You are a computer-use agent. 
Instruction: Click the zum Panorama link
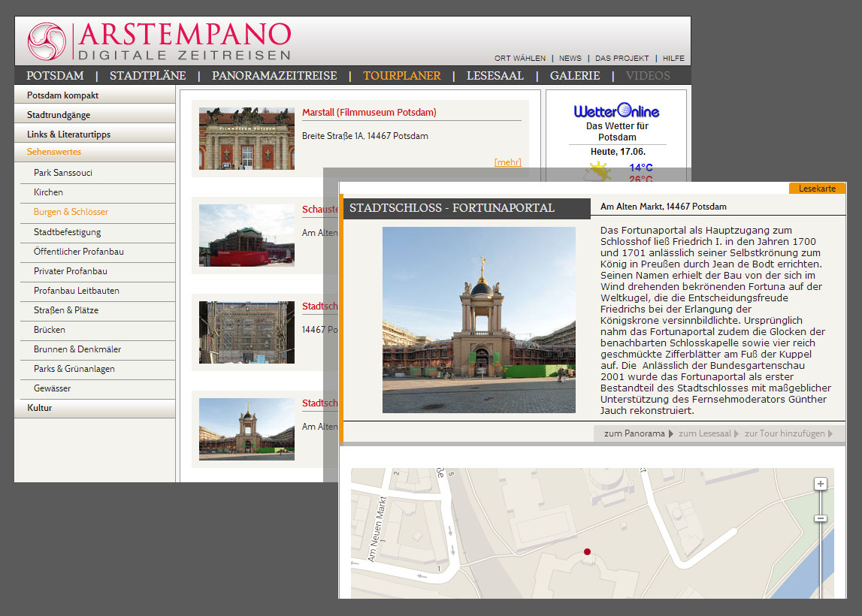point(634,433)
